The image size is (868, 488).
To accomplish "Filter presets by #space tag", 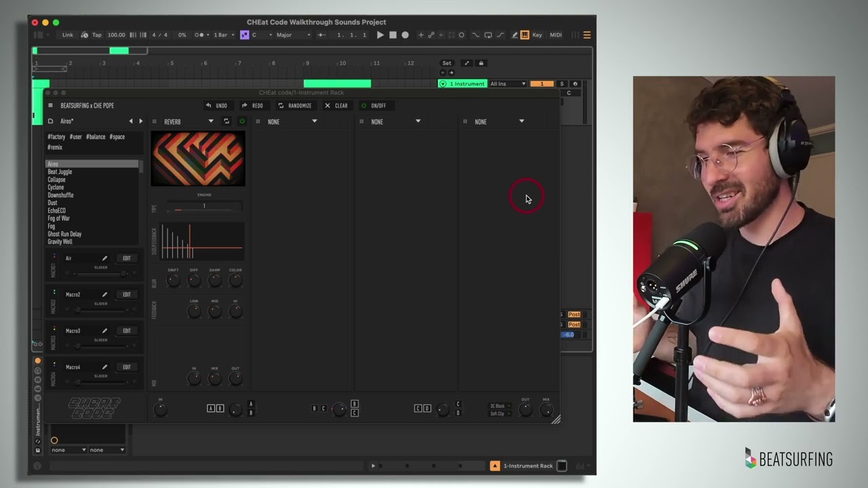I will 117,137.
